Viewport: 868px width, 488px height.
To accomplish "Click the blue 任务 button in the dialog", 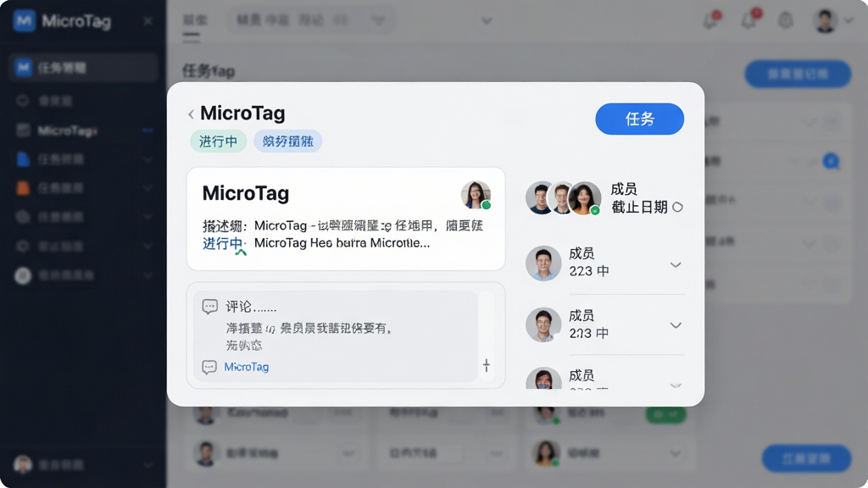I will [x=639, y=119].
